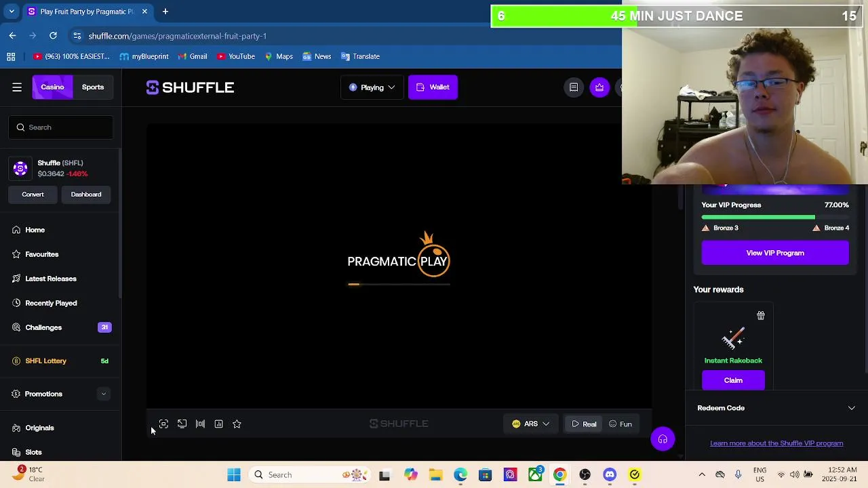Click view site information icon in address bar
Image resolution: width=868 pixels, height=488 pixels.
point(77,36)
